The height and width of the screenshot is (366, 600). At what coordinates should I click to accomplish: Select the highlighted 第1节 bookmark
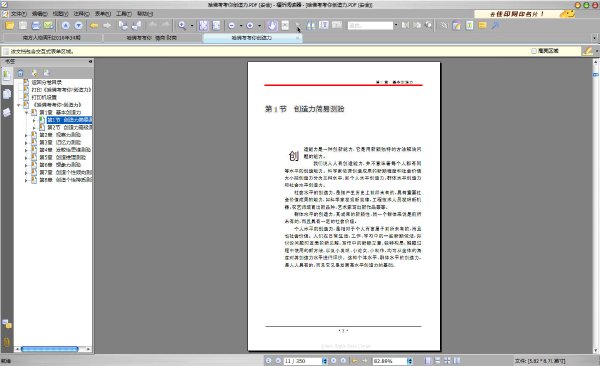click(x=69, y=120)
